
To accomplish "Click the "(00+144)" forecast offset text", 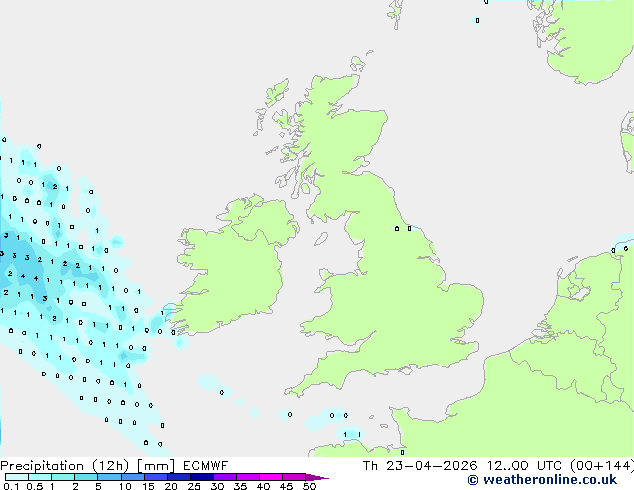I will click(x=602, y=466).
